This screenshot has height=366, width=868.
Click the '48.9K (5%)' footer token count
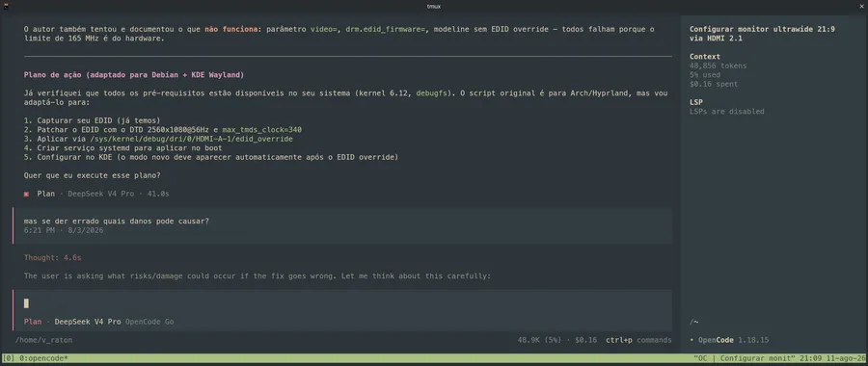(x=540, y=340)
